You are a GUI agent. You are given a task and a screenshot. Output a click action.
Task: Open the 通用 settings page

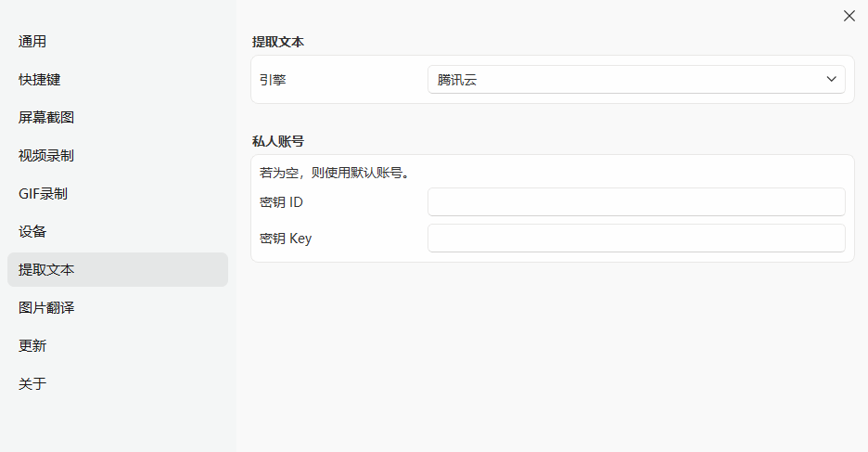pos(32,42)
